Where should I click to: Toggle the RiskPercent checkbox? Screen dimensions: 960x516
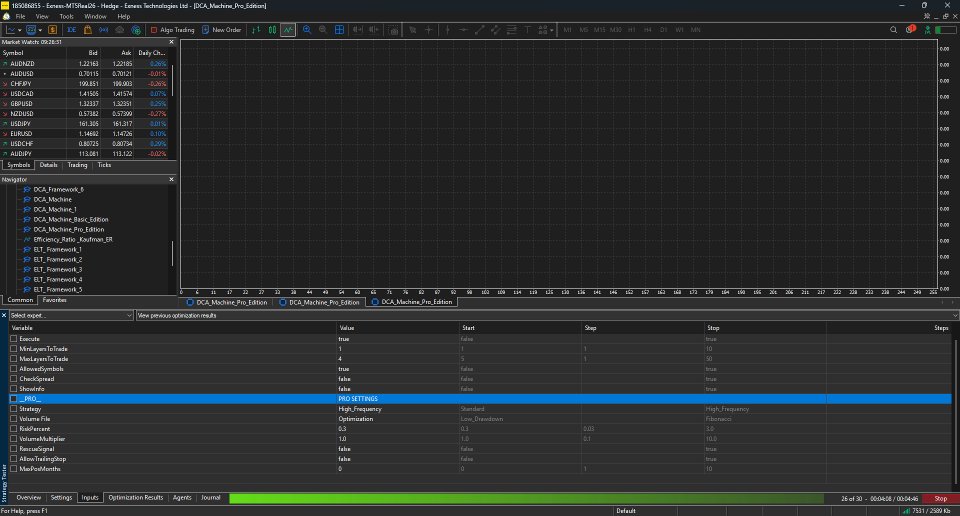(13, 428)
